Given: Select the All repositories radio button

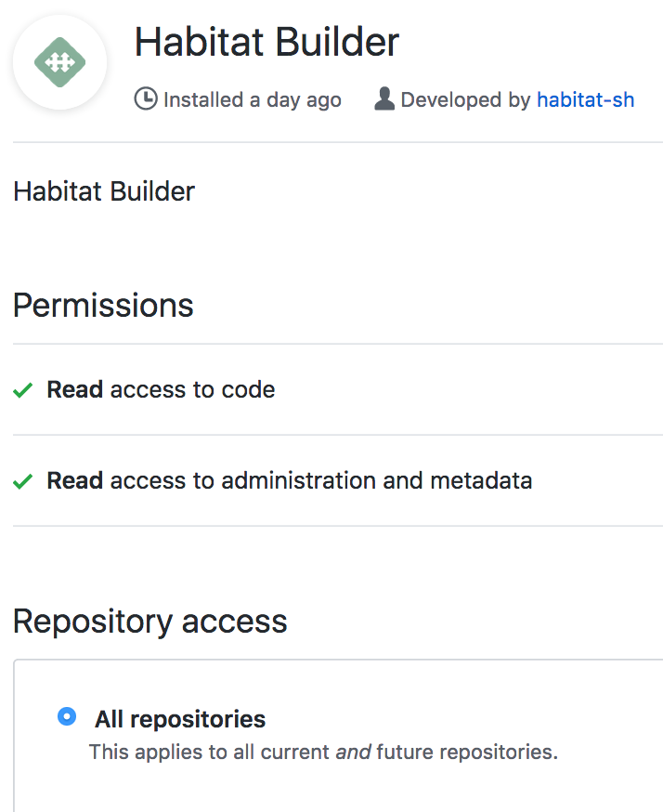Looking at the screenshot, I should click(67, 716).
